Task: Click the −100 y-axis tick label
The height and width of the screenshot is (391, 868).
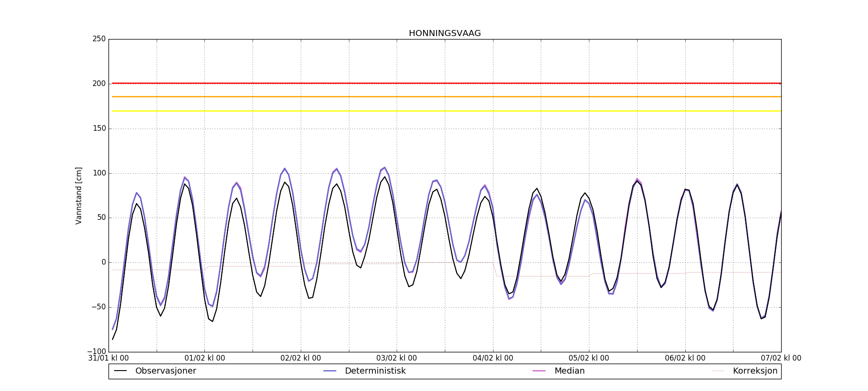Action: 96,351
